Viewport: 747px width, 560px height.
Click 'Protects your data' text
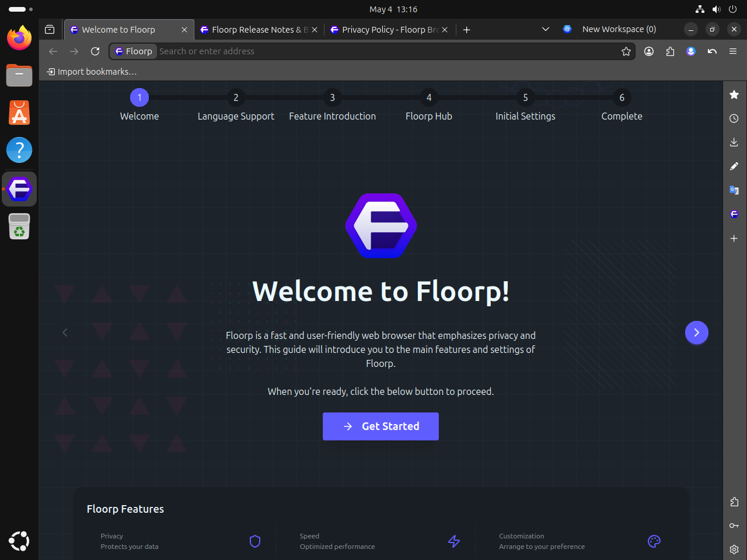click(x=130, y=547)
